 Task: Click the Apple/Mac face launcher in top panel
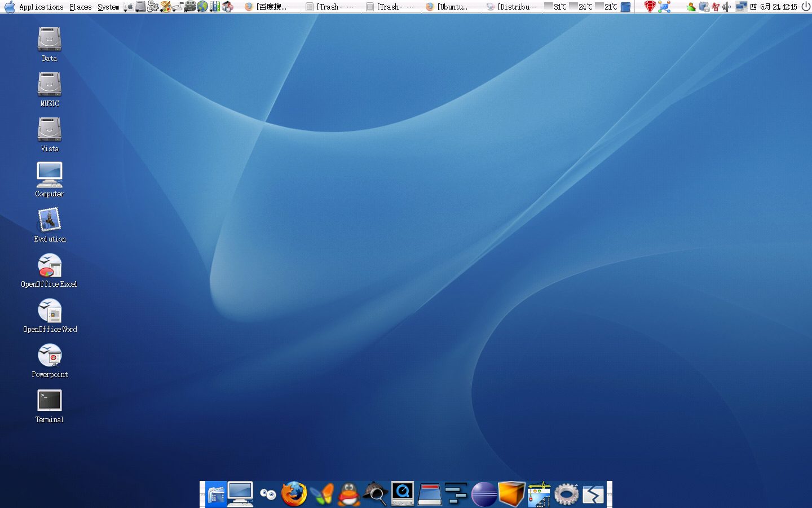point(129,7)
